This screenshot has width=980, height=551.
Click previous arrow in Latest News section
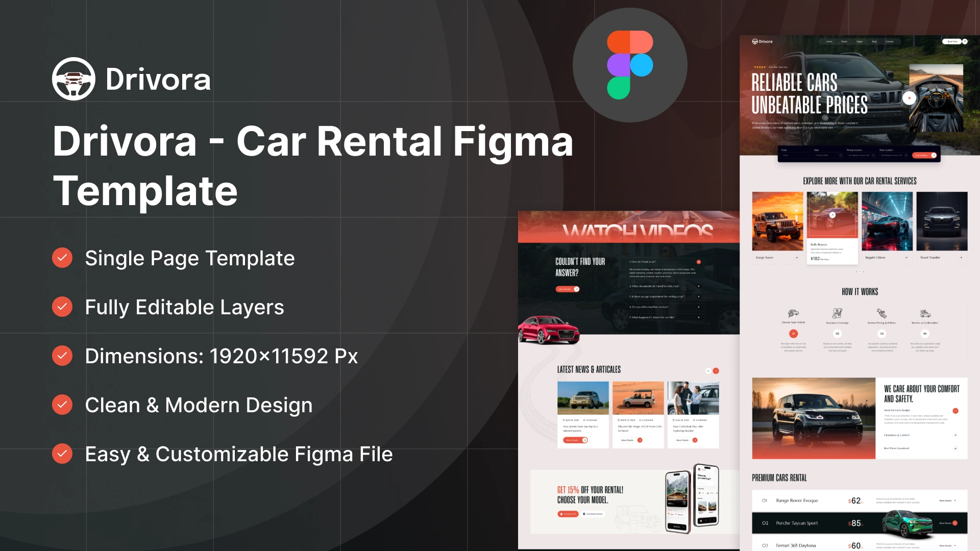(x=708, y=371)
